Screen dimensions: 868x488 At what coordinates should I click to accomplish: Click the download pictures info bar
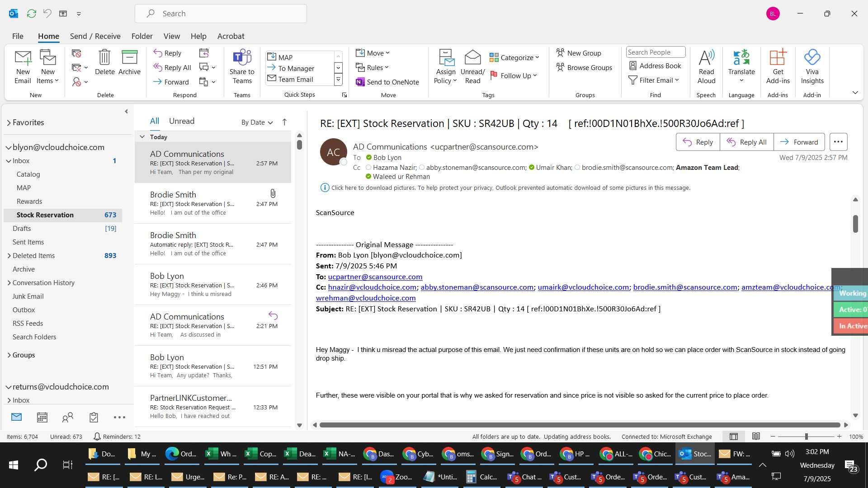505,188
